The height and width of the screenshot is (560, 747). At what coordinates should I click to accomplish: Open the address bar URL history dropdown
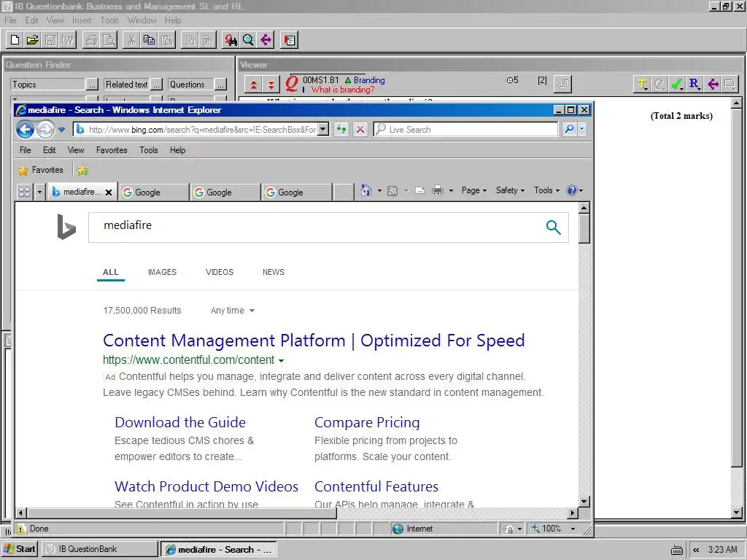tap(323, 129)
